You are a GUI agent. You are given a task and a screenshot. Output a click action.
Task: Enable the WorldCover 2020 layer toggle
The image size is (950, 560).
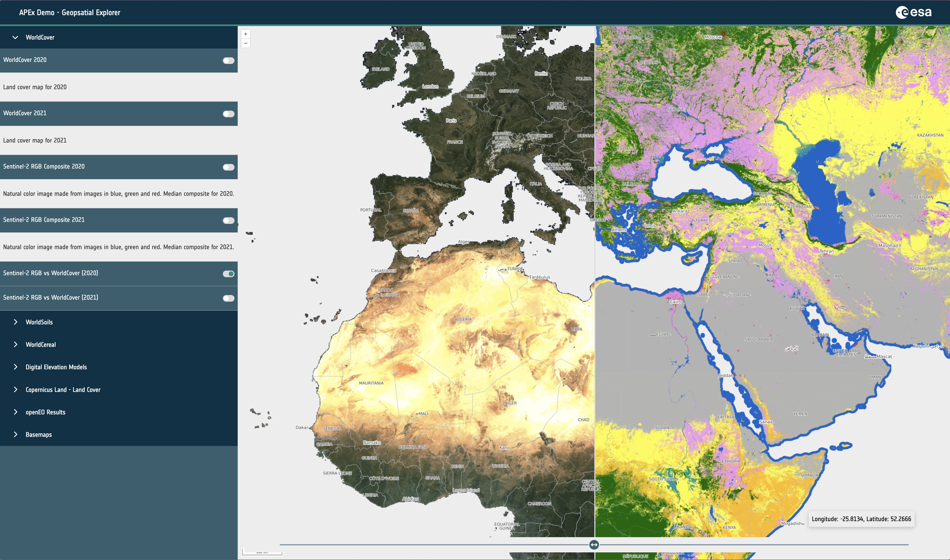[x=228, y=60]
